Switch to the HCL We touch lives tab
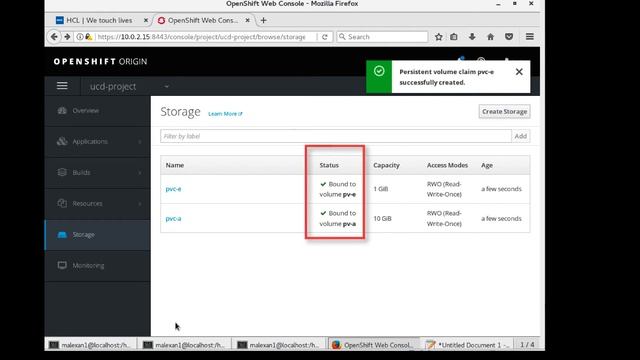This screenshot has height=360, width=640. 100,20
